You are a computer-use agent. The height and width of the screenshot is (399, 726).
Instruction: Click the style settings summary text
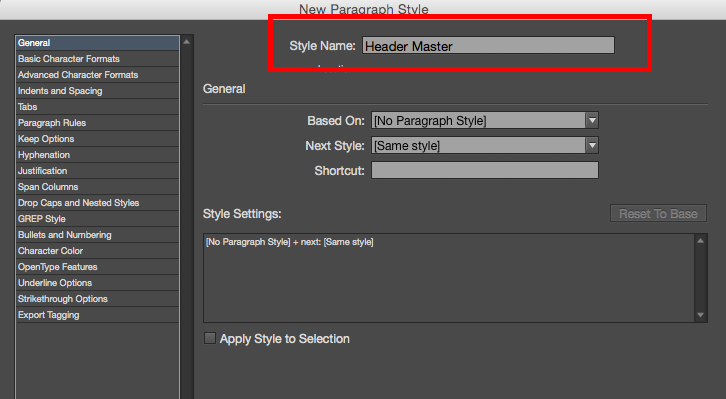pos(289,242)
